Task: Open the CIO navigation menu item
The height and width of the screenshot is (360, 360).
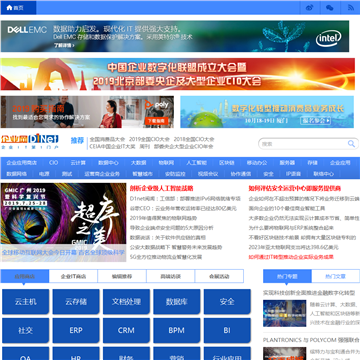Action: [x=53, y=163]
